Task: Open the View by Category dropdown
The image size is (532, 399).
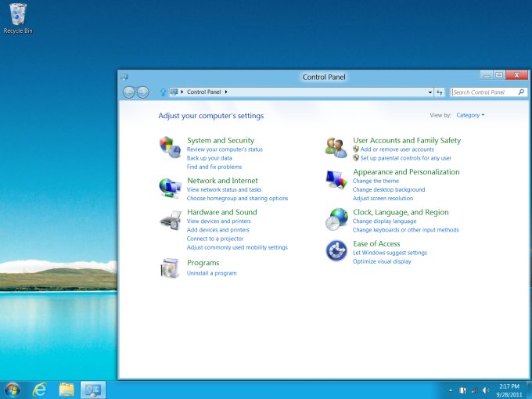Action: click(x=469, y=115)
